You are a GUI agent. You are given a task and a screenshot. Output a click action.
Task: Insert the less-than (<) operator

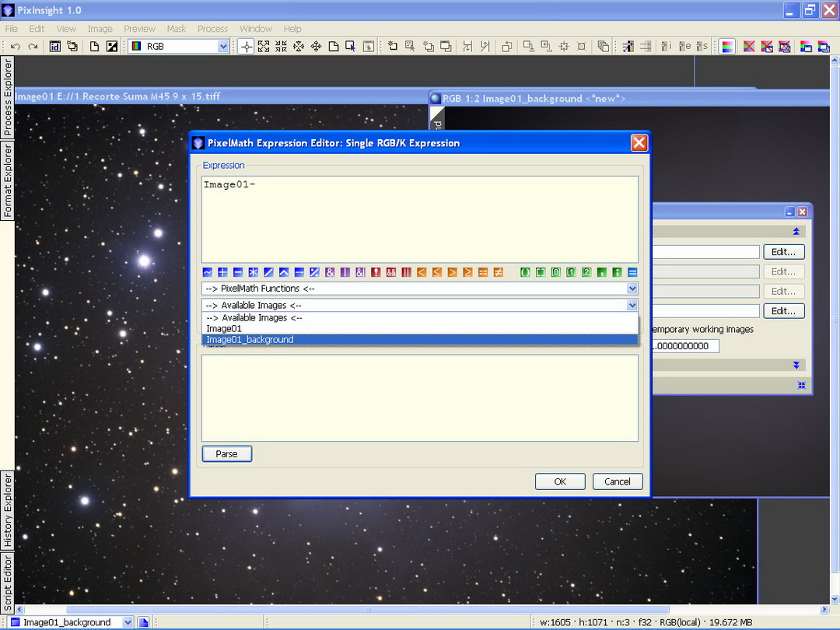[x=422, y=272]
